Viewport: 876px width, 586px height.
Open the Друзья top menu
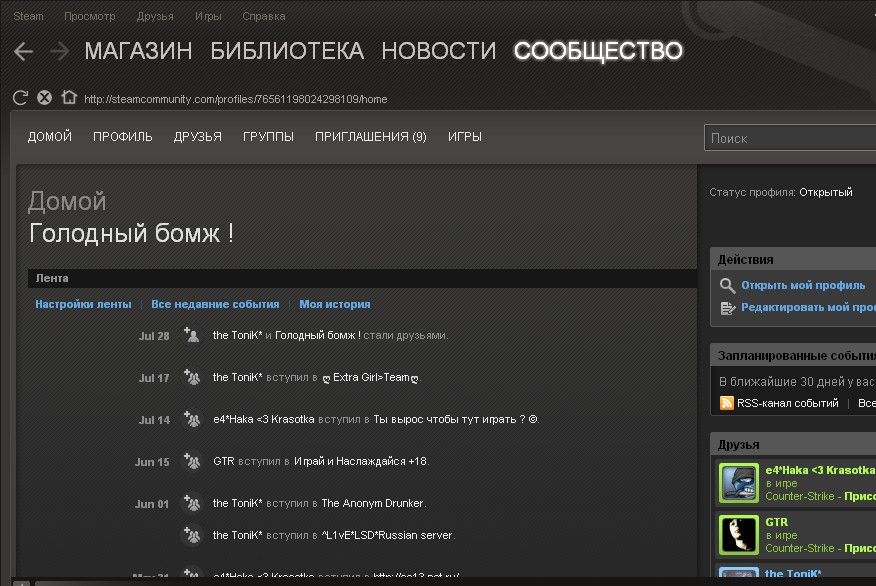[x=155, y=16]
